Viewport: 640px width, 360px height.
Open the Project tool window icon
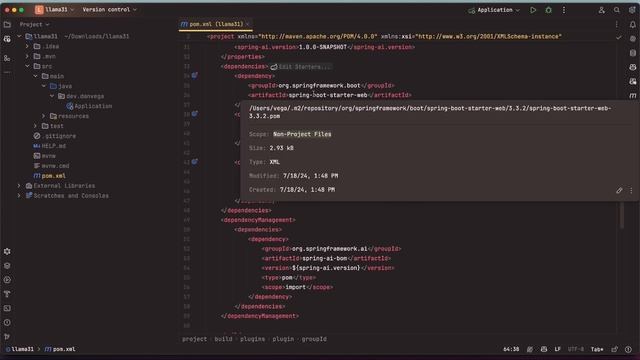click(7, 24)
